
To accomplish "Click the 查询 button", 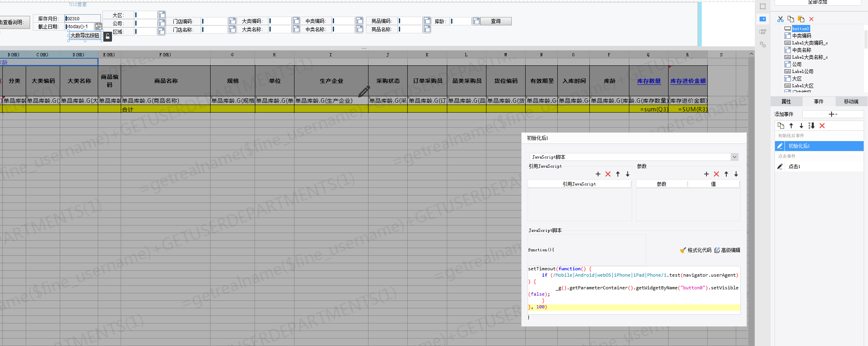I will (496, 21).
